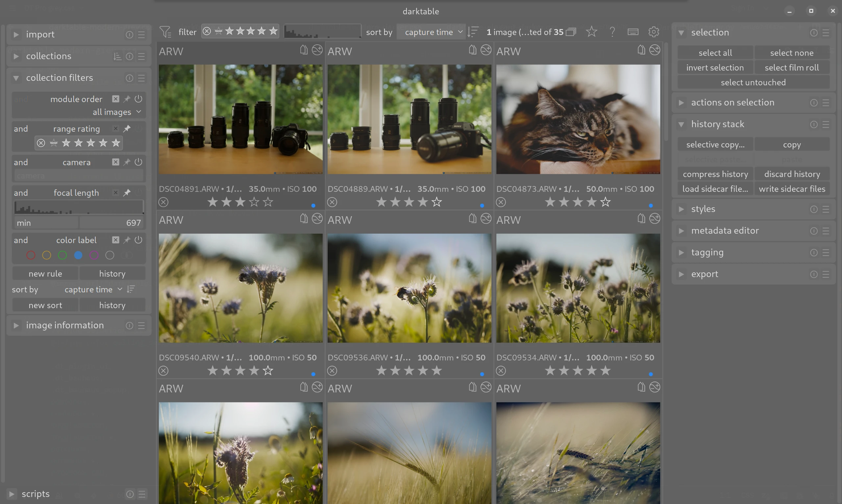
Task: Reject DSC04891.ARW using its reject icon
Action: point(163,202)
